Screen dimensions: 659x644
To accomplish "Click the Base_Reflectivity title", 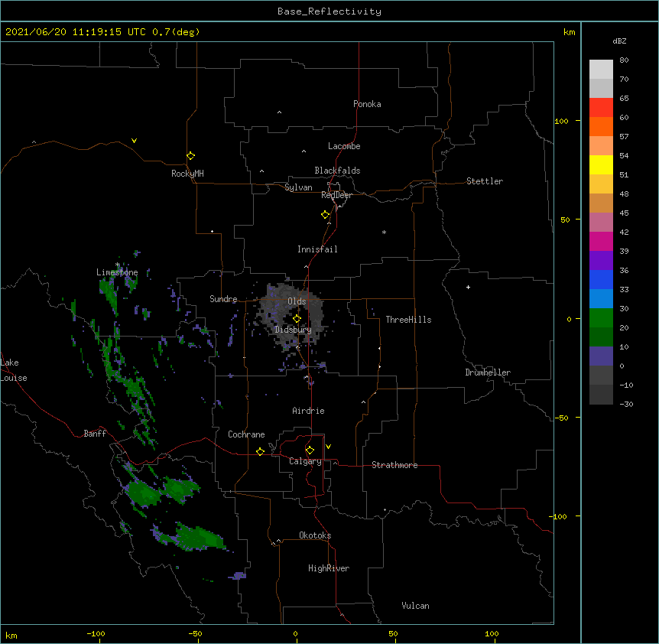I will [x=329, y=11].
